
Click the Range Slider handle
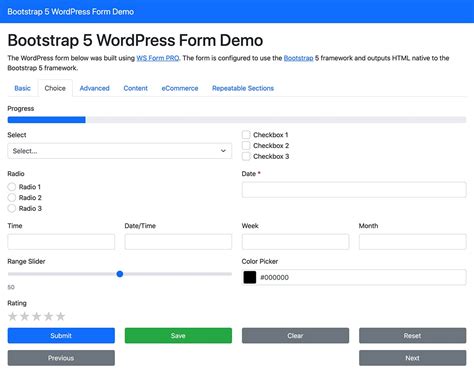click(x=120, y=274)
